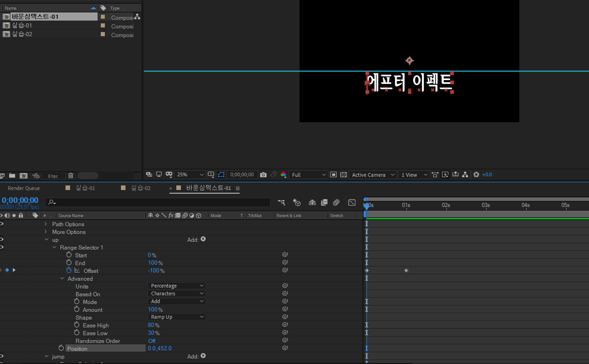Enable frame blending for the composition
This screenshot has width=589, height=364.
(324, 202)
